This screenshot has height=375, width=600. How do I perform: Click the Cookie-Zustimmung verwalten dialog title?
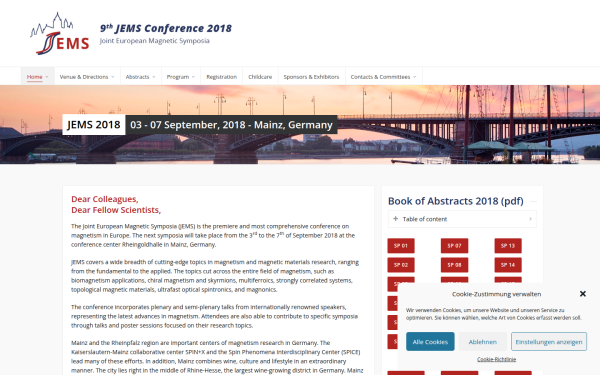coord(496,294)
